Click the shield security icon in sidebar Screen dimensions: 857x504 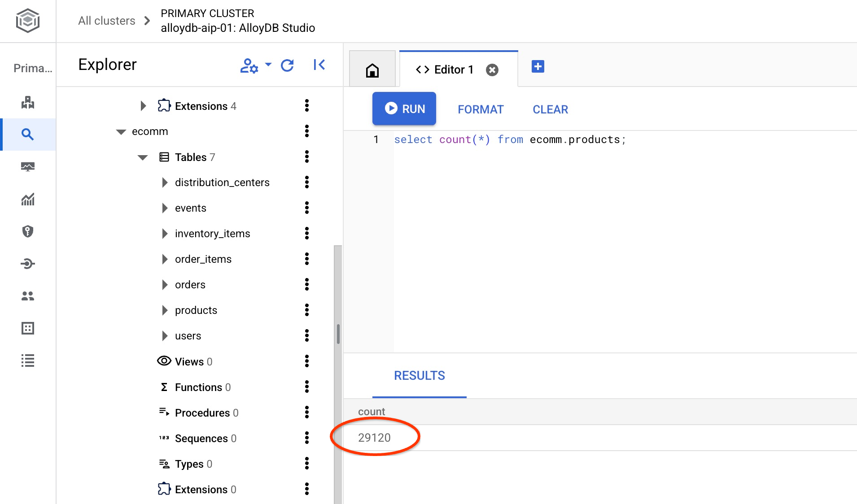coord(28,231)
